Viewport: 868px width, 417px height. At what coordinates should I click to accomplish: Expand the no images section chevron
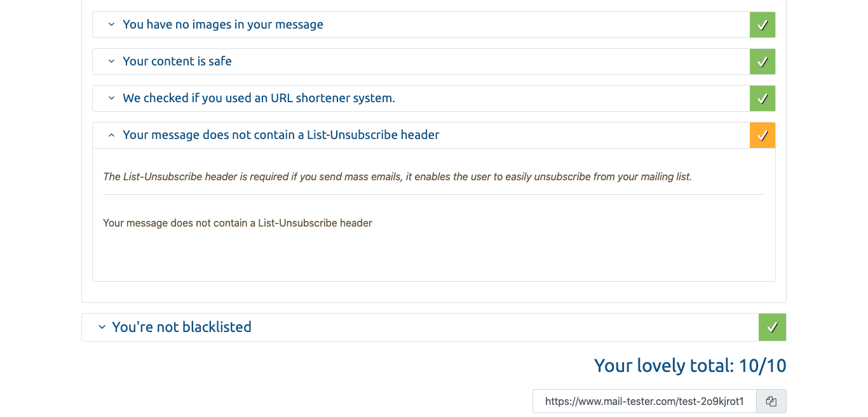111,25
